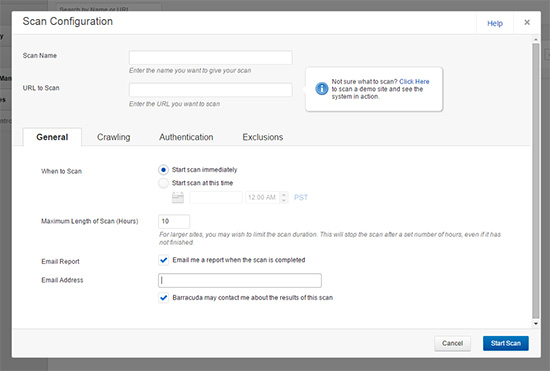Click the Start Scan button
Screen dimensions: 550x371
click(x=505, y=343)
